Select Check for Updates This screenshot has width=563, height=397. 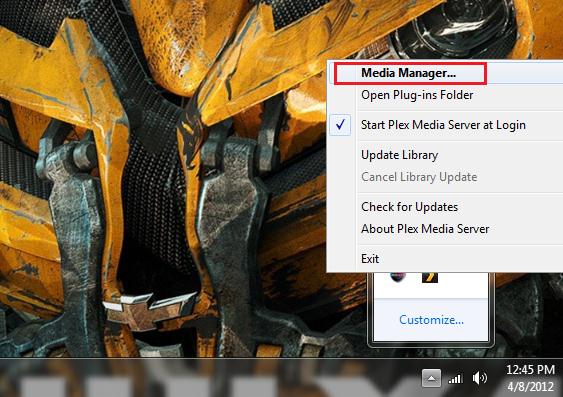[446, 207]
